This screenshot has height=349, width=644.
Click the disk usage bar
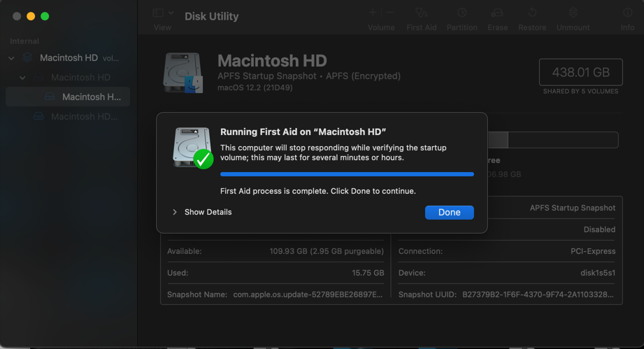coord(553,140)
